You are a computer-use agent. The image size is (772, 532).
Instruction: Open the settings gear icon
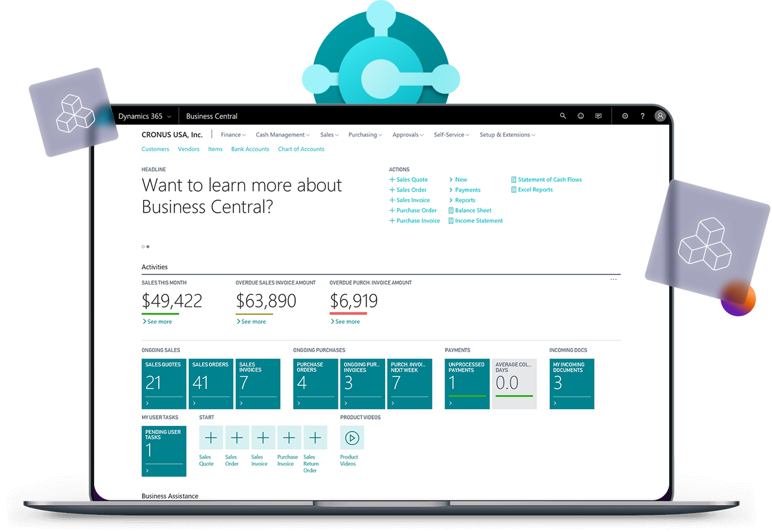point(625,115)
